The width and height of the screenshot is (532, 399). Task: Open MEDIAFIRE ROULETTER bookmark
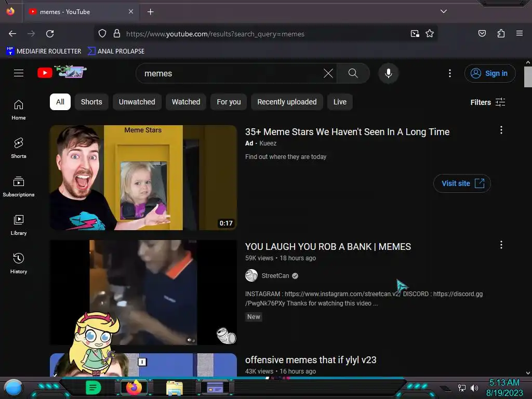tap(44, 51)
